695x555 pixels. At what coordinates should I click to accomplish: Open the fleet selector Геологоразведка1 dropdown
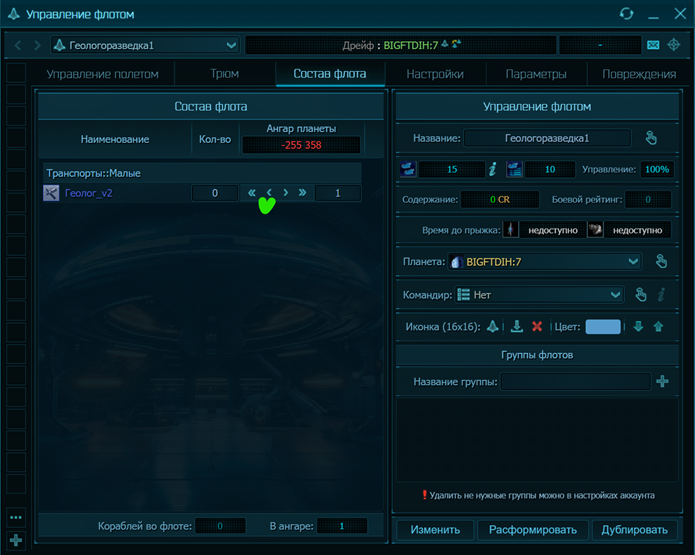pyautogui.click(x=232, y=45)
